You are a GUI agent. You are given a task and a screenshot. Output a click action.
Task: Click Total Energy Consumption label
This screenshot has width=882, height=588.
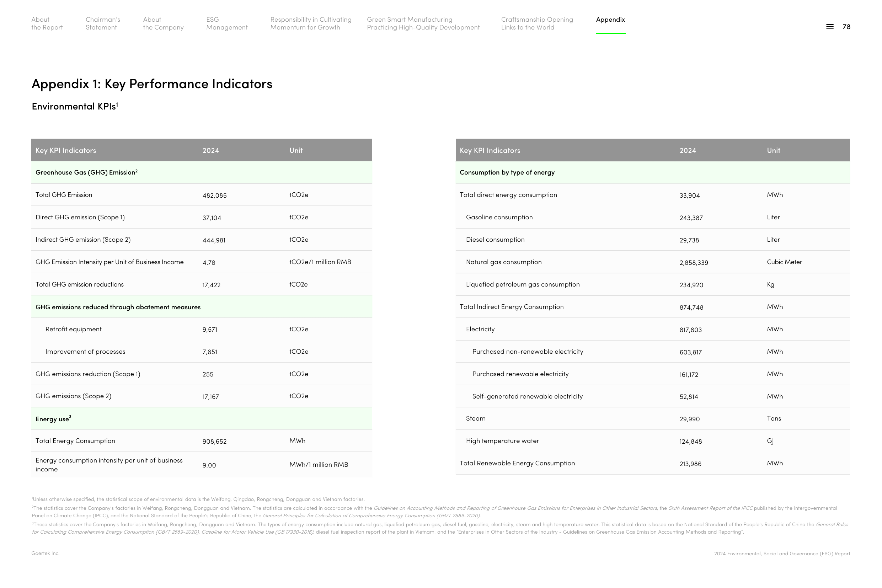click(x=75, y=440)
